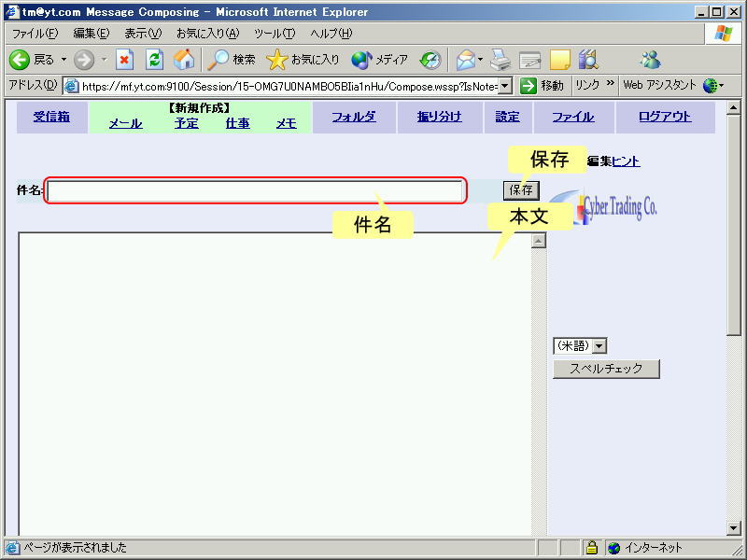Click the 保存 save button

(x=521, y=190)
